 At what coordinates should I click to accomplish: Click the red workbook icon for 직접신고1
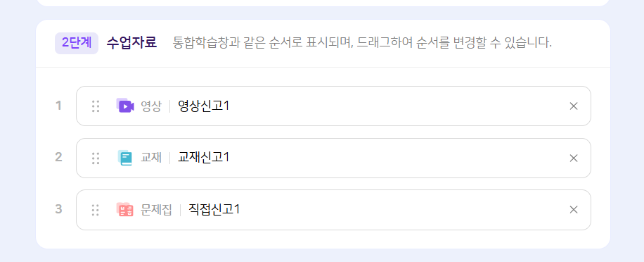(x=125, y=210)
